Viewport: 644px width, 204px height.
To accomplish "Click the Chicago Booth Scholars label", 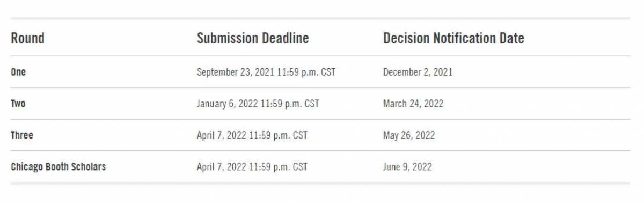I will (58, 167).
